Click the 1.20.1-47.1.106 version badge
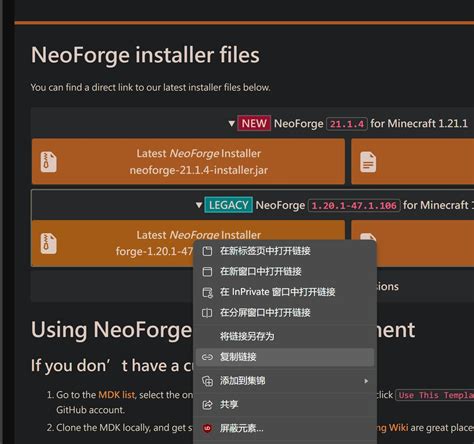 [x=354, y=205]
